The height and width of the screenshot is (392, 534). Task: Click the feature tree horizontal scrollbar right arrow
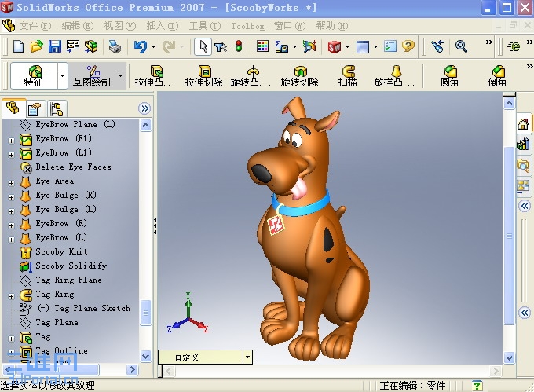[132, 369]
